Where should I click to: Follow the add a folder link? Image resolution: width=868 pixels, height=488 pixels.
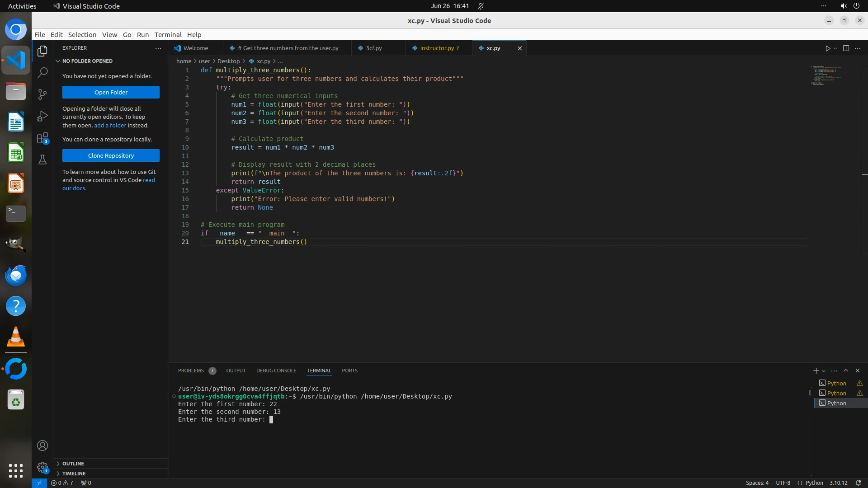click(110, 126)
